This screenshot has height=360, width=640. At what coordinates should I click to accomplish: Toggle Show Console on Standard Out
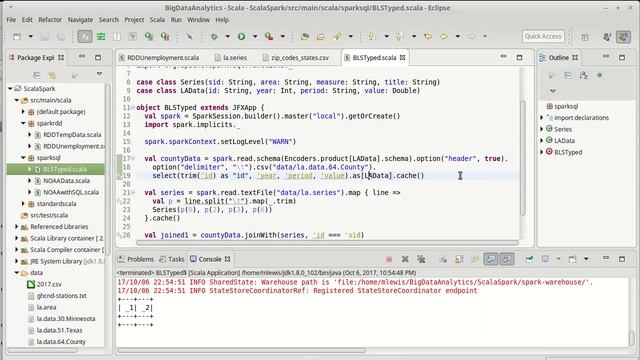(491, 259)
